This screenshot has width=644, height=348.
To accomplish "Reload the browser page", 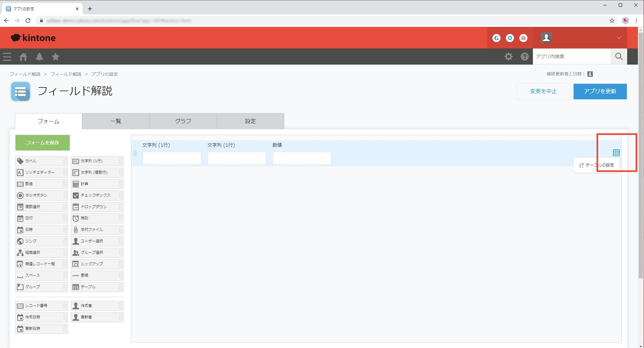I will click(x=28, y=21).
